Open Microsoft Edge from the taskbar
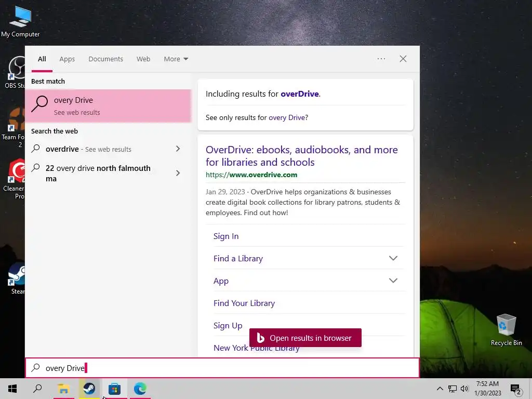The width and height of the screenshot is (532, 399). click(140, 389)
